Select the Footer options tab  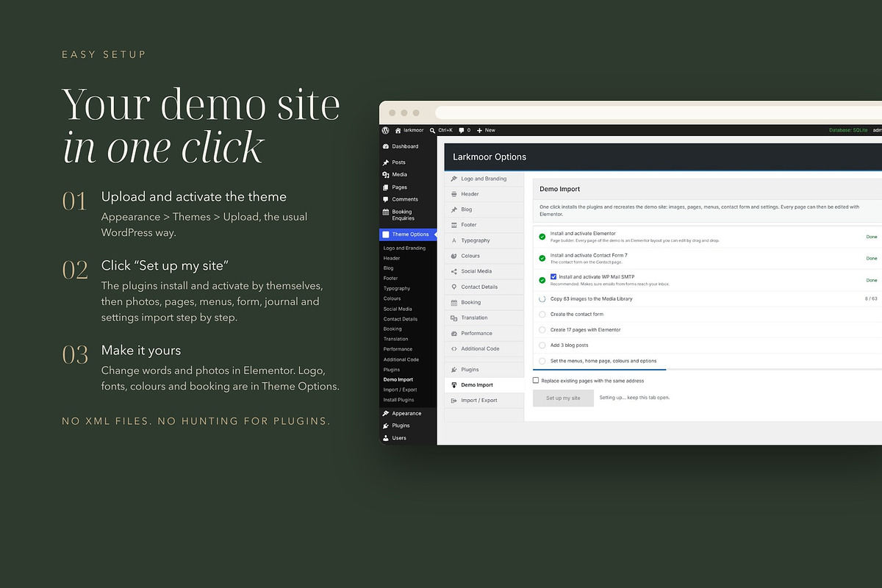click(484, 225)
